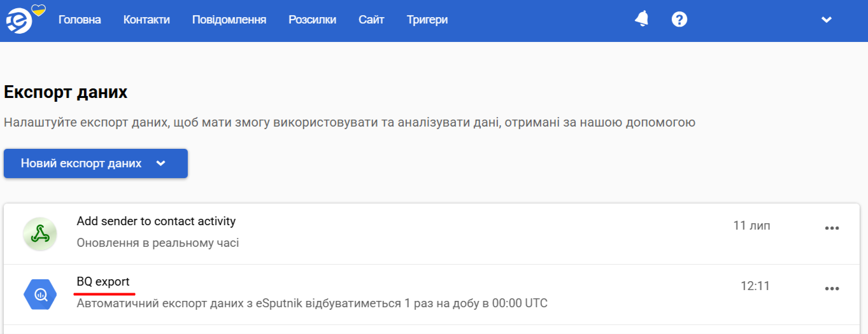Expand the account chevron in top bar
868x334 pixels.
(x=827, y=20)
